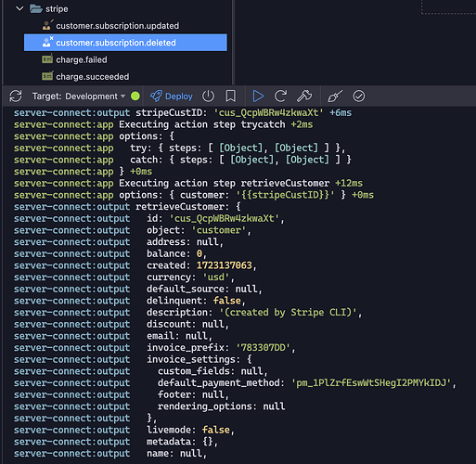
Task: Click the created value 1723137063
Action: [225, 265]
